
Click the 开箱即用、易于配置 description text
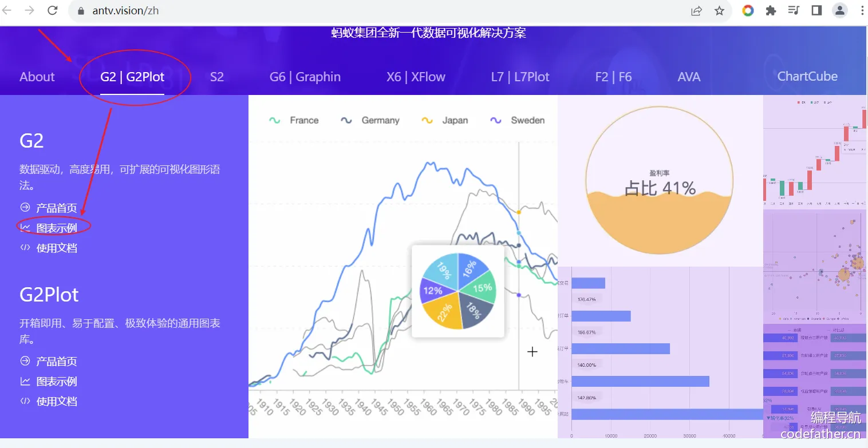(120, 331)
